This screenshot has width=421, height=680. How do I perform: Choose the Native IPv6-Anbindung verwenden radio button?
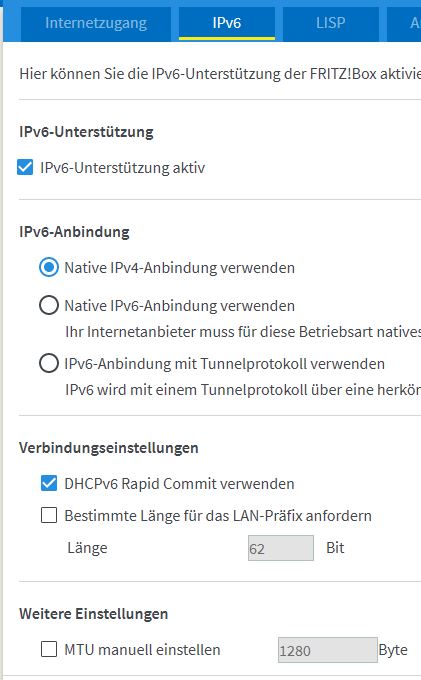point(49,305)
